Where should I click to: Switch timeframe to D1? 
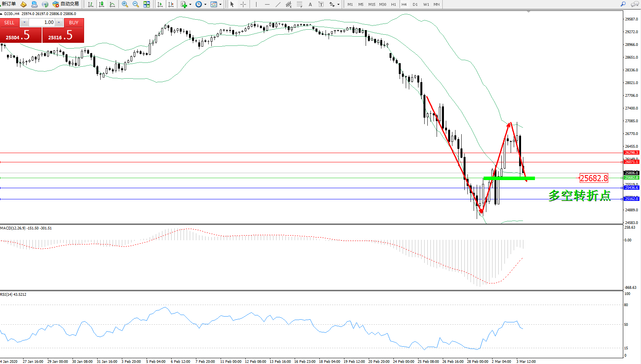pyautogui.click(x=415, y=5)
